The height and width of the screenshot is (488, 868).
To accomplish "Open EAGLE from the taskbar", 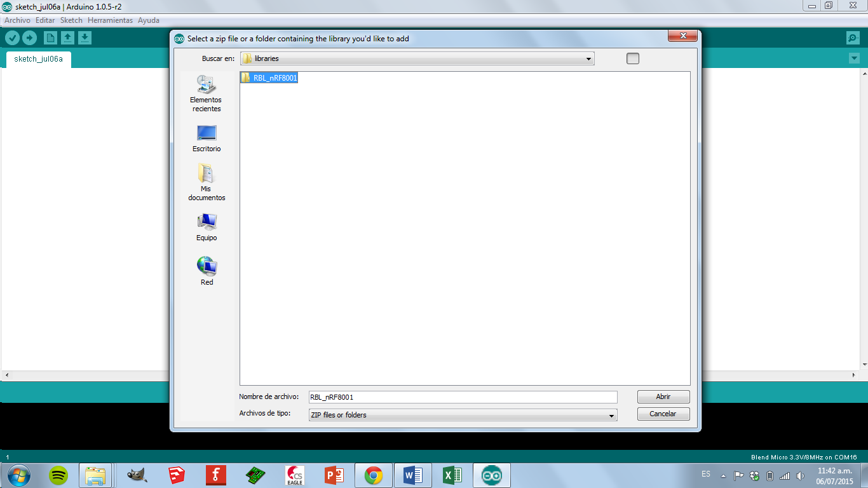I will [295, 475].
